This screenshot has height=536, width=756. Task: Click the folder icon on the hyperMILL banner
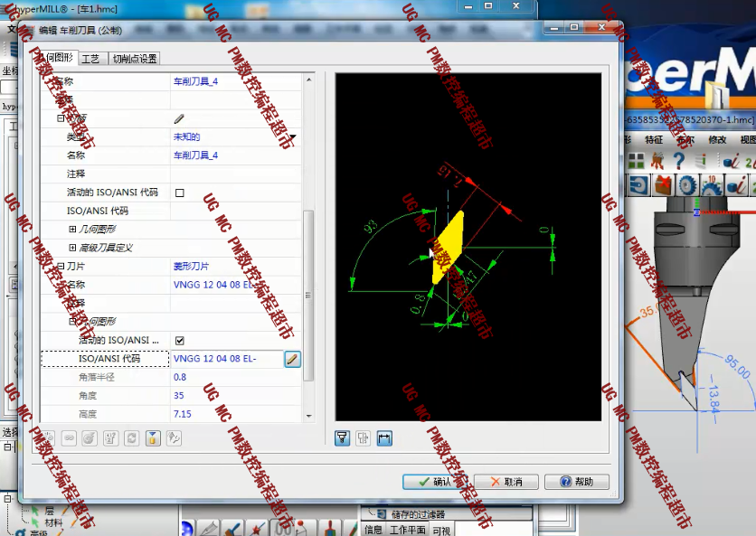[716, 95]
